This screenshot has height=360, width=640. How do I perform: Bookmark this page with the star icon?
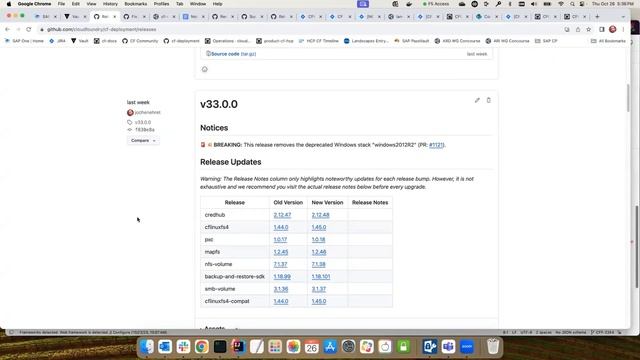(x=589, y=29)
